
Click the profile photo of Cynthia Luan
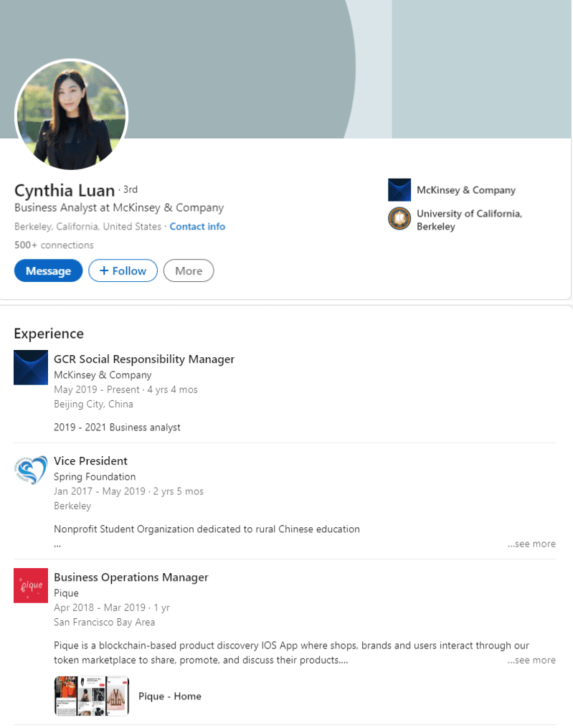tap(71, 114)
